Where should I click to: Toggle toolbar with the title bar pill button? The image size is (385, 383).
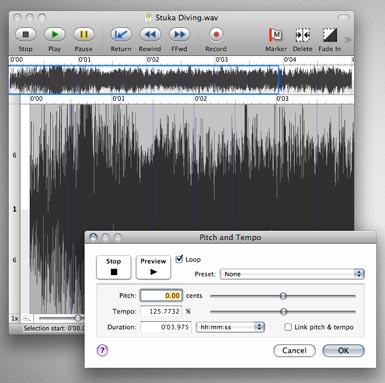pyautogui.click(x=343, y=17)
